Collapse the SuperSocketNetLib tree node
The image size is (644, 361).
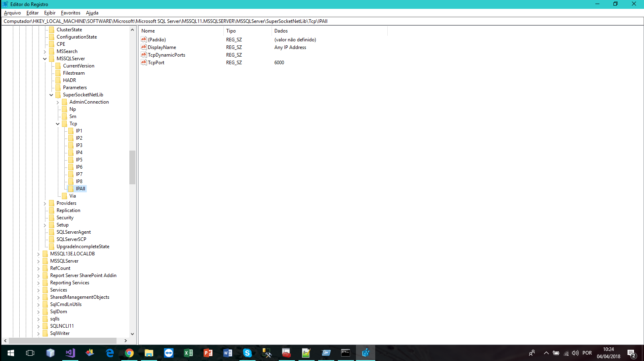pos(51,95)
